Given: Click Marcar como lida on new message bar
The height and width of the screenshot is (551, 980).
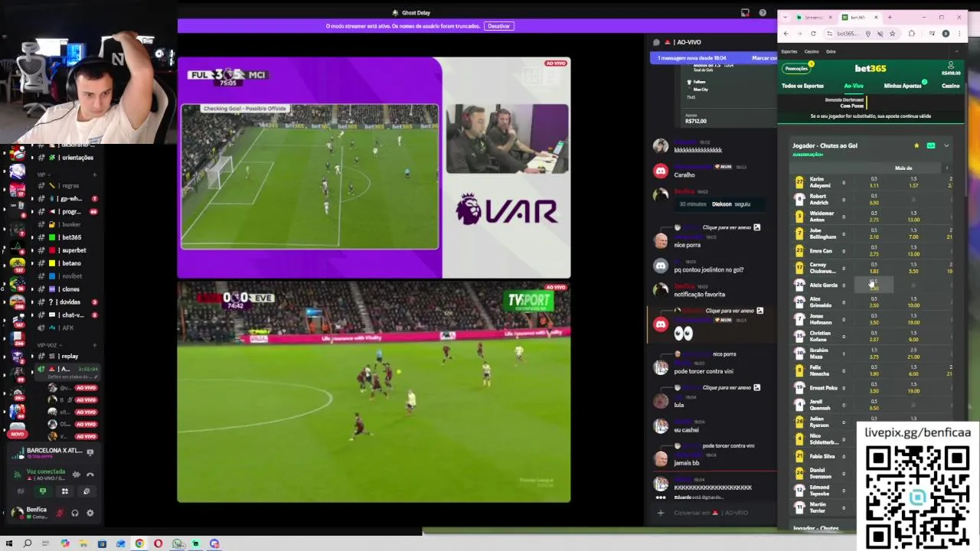Looking at the screenshot, I should [763, 58].
